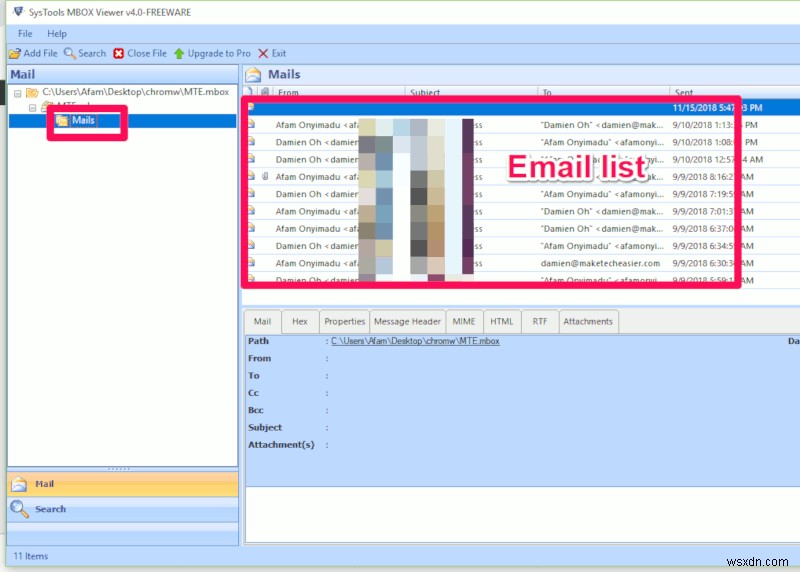Click the 9/9/2018 6:37 sent date cell
Image resolution: width=800 pixels, height=572 pixels.
point(714,229)
